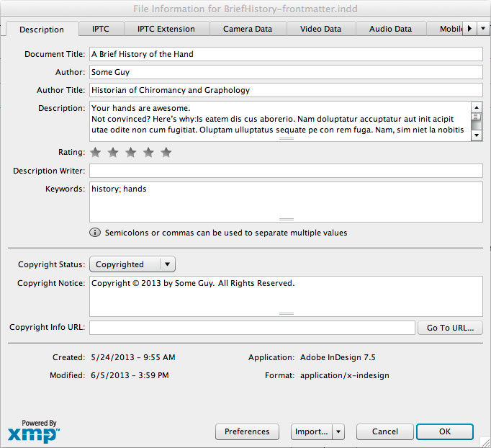Open the Copyright Status dropdown
The width and height of the screenshot is (491, 448).
tap(132, 264)
